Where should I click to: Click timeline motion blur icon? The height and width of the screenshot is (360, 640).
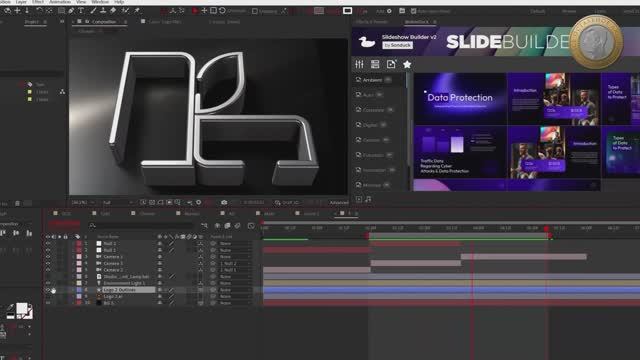point(237,225)
